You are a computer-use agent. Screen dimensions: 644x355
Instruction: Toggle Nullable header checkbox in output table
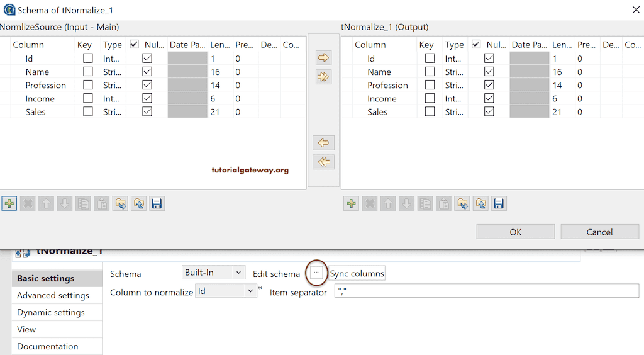[x=476, y=44]
